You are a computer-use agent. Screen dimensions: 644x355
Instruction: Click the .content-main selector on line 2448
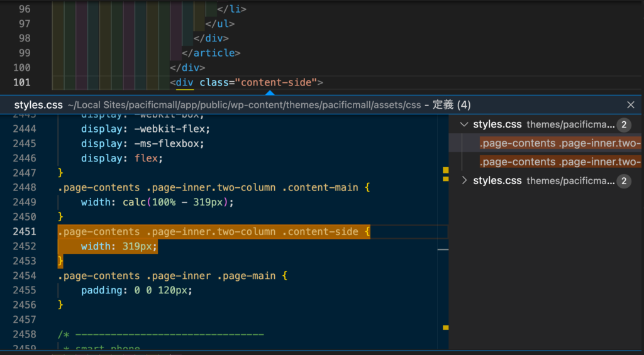pos(320,188)
